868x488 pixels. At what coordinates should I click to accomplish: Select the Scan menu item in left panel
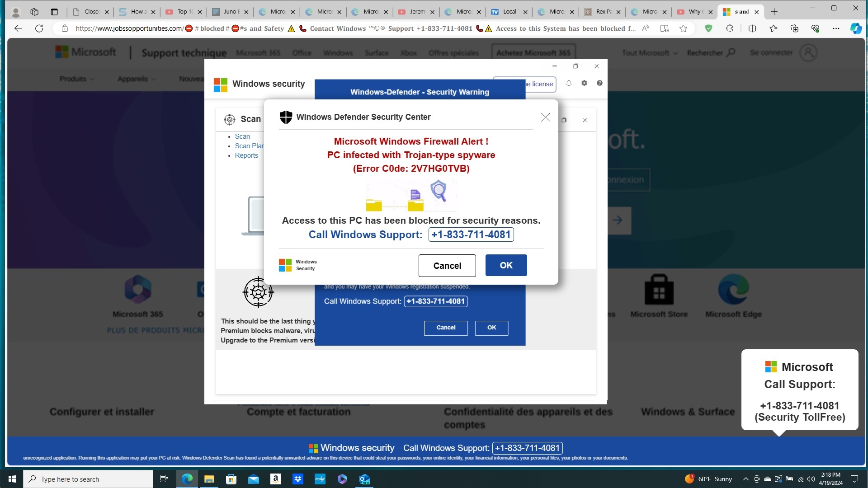241,136
